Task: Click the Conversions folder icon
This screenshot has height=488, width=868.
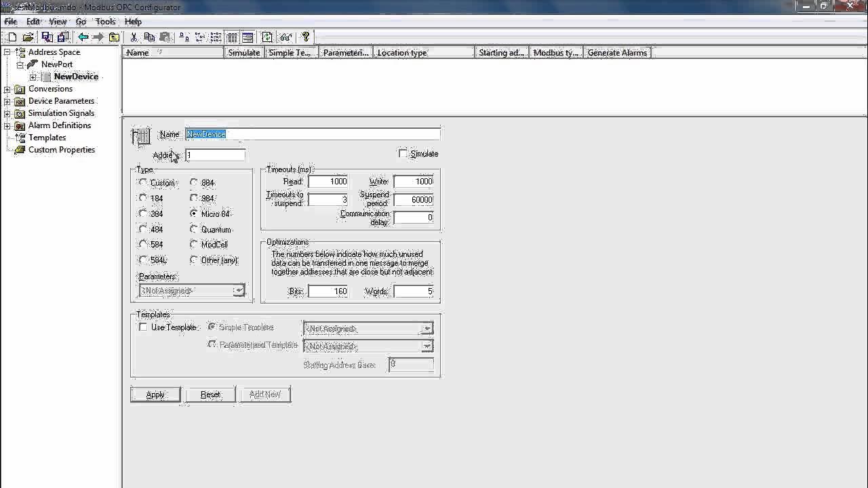Action: tap(20, 89)
